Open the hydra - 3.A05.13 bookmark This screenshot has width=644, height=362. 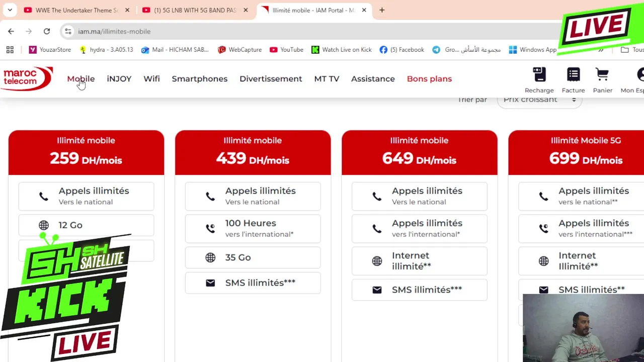(x=106, y=50)
